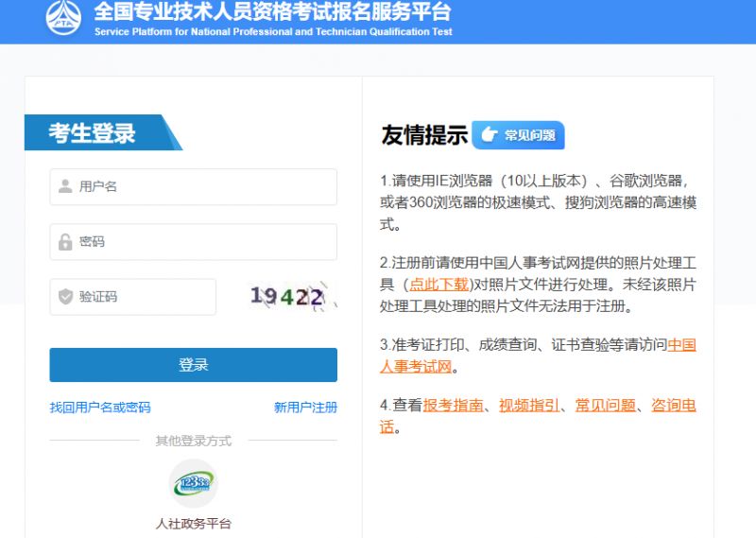
Task: Focus the 密码 text input field
Action: click(x=203, y=242)
